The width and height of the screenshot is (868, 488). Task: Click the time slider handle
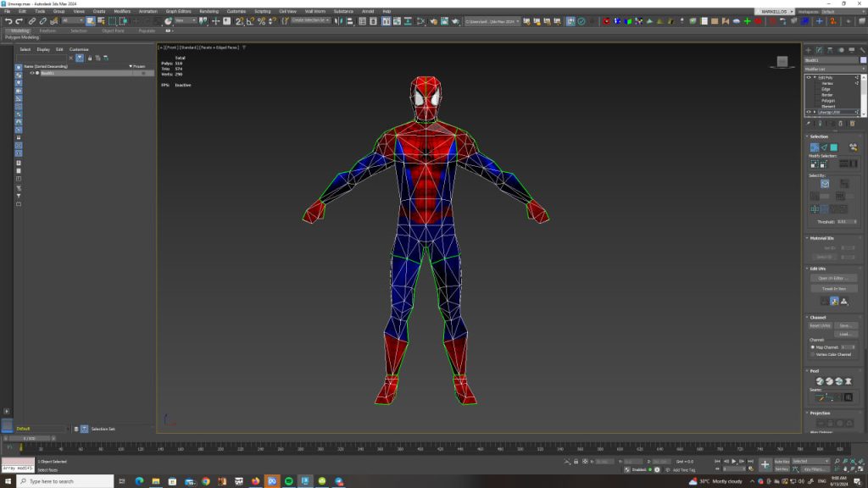(29, 438)
